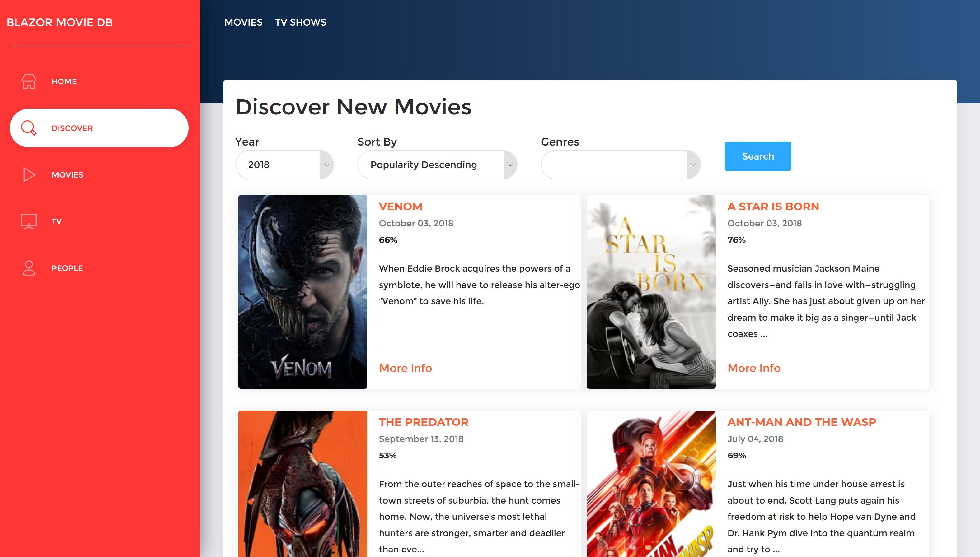Open the TV sidebar section
The width and height of the screenshot is (980, 557).
[x=99, y=221]
